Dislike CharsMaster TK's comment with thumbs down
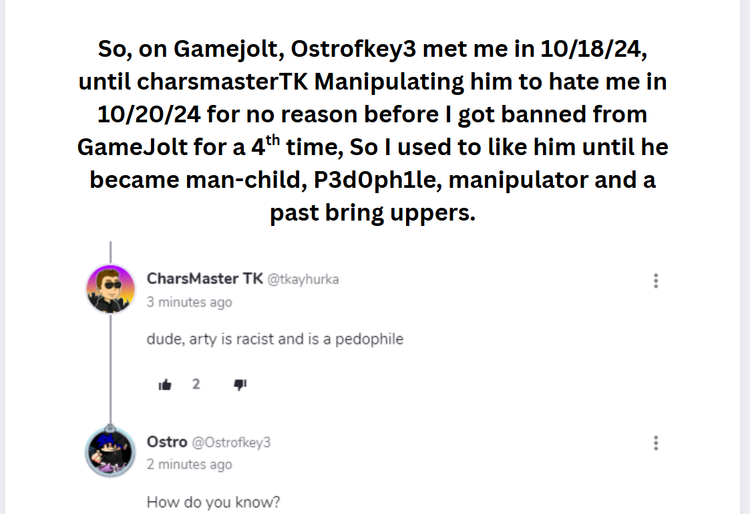Viewport: 750px width, 514px height. click(240, 384)
